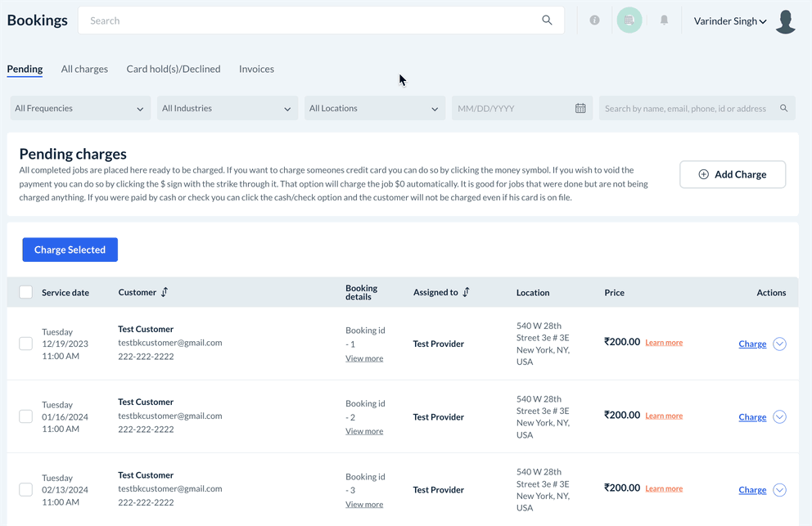
Task: Click the green calendar icon in header
Action: 629,20
